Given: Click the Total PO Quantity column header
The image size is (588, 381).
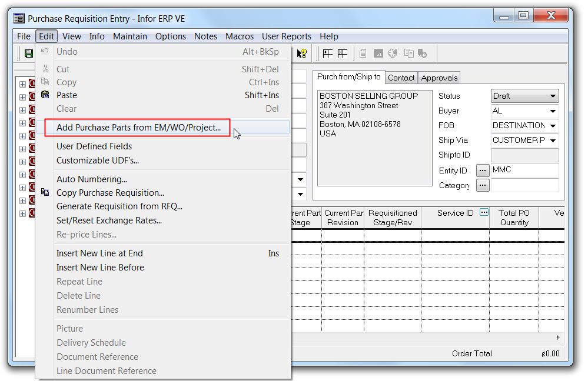Looking at the screenshot, I should click(x=514, y=218).
